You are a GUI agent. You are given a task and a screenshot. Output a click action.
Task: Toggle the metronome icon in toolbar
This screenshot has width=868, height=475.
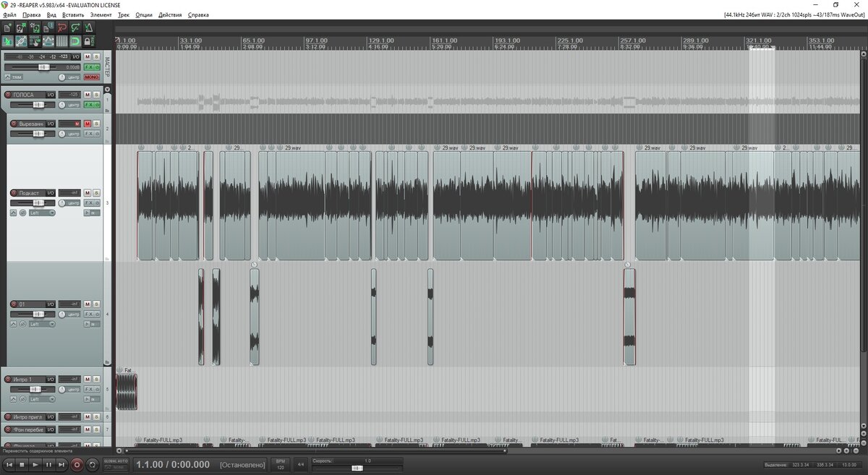88,28
